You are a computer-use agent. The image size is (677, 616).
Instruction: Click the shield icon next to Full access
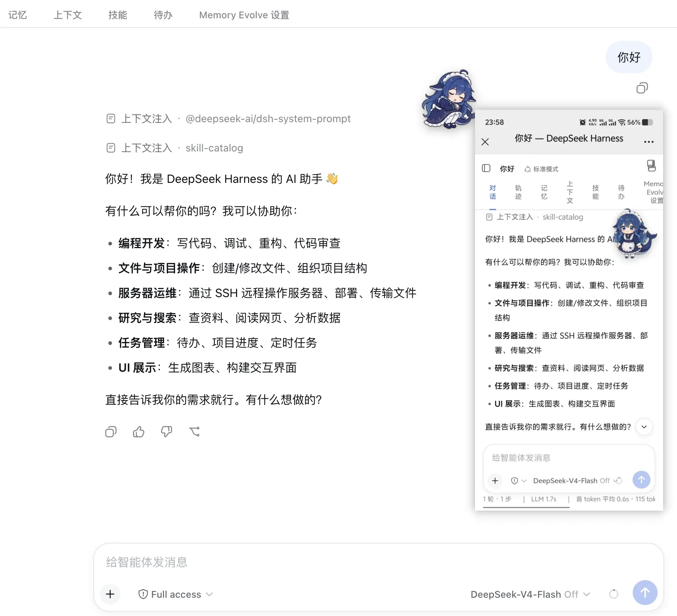click(x=143, y=594)
